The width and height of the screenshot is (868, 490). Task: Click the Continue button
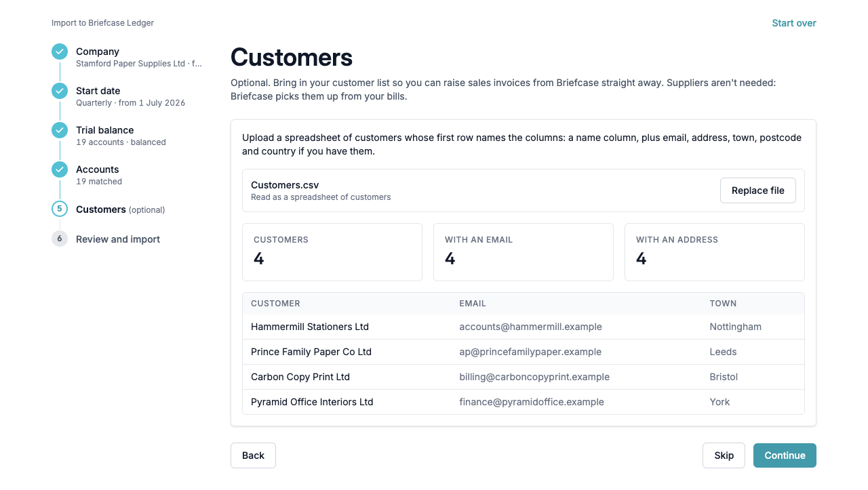[x=785, y=455]
